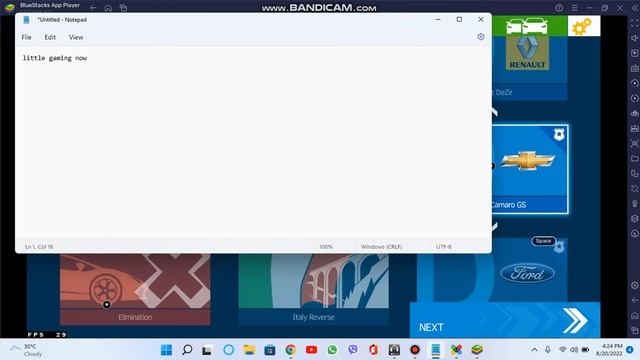This screenshot has height=360, width=640.
Task: Toggle BlueStacks fullscreen from sidebar
Action: 635,23
